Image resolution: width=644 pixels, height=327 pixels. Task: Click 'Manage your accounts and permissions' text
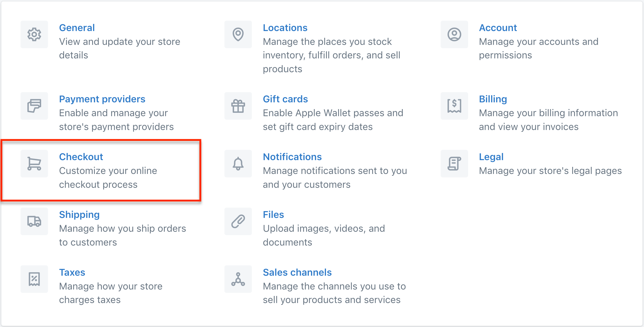coord(538,48)
